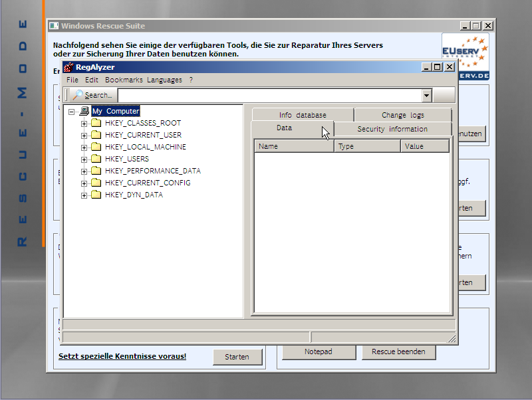Select HKEY_PERFORMANCE_DATA label in tree
Viewport: 532px width, 400px height.
[x=153, y=171]
